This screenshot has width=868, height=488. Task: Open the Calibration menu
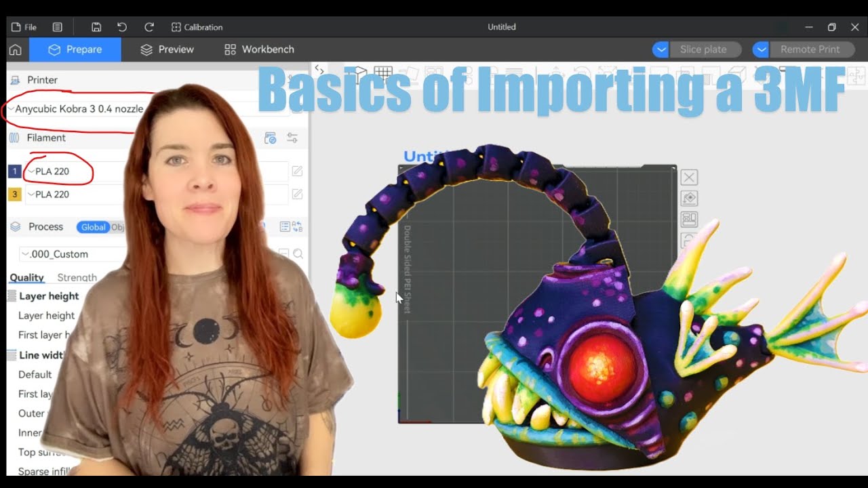point(197,27)
